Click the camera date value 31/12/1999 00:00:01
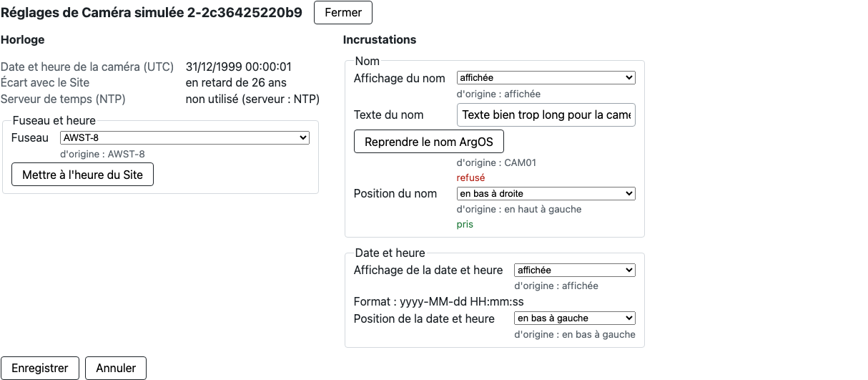 point(239,67)
